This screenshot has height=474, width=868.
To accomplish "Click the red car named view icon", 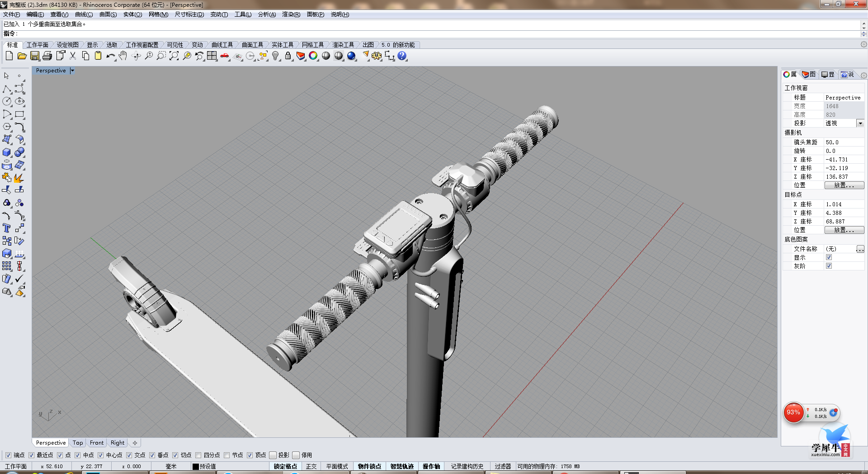I will pos(225,56).
